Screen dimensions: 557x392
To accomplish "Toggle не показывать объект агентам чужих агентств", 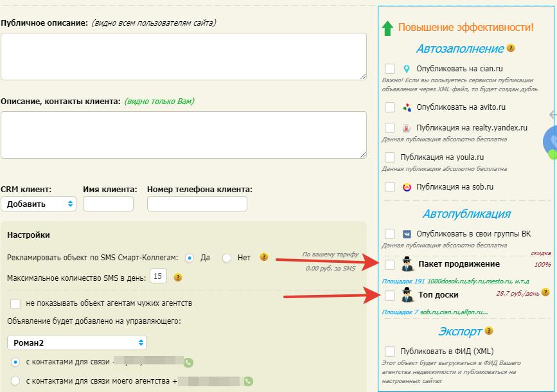I will coord(16,303).
